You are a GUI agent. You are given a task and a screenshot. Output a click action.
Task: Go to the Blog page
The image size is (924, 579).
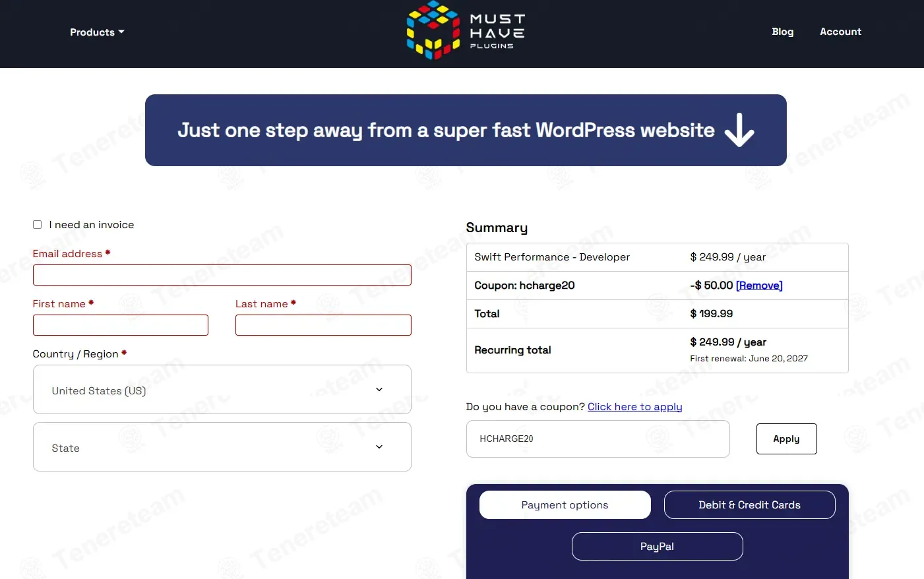[782, 32]
